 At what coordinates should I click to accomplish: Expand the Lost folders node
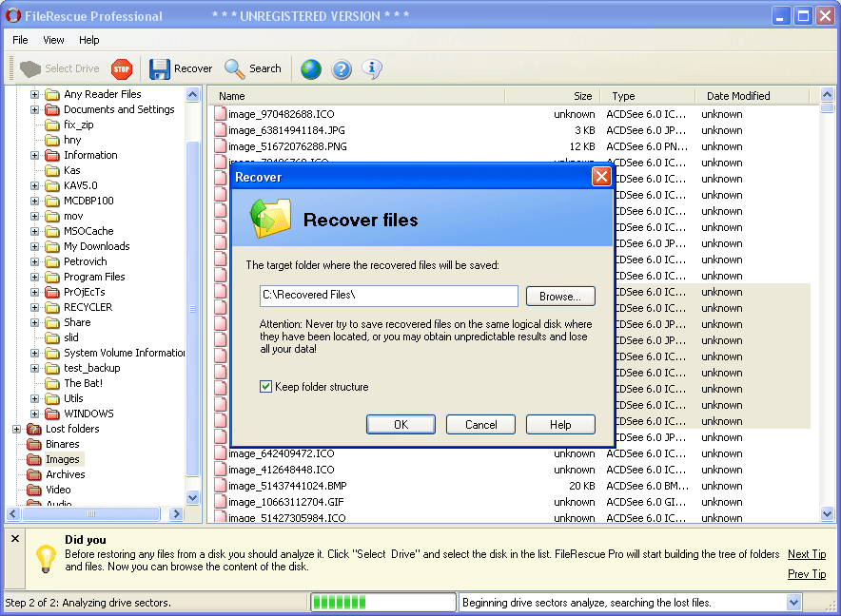pyautogui.click(x=16, y=429)
